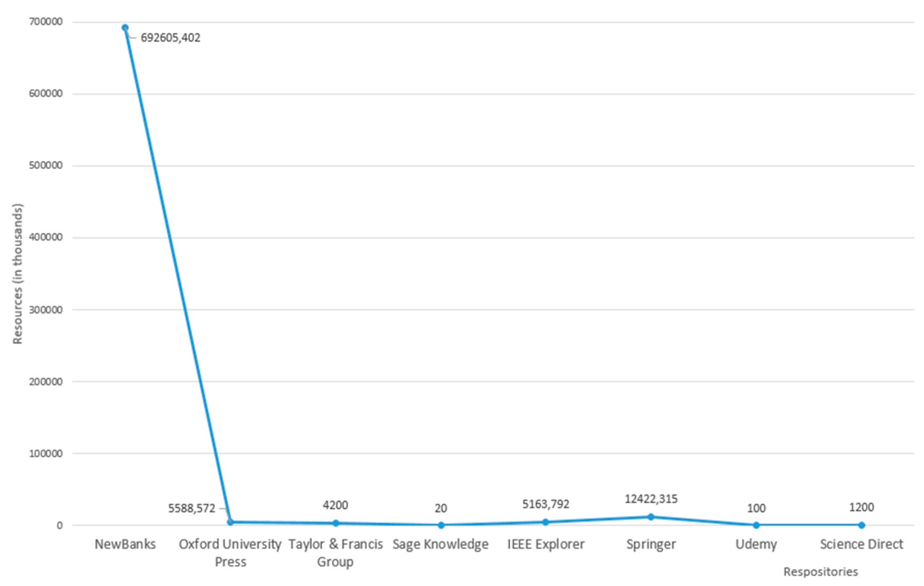Select the 692605,402 data label
The height and width of the screenshot is (586, 924).
coord(170,38)
